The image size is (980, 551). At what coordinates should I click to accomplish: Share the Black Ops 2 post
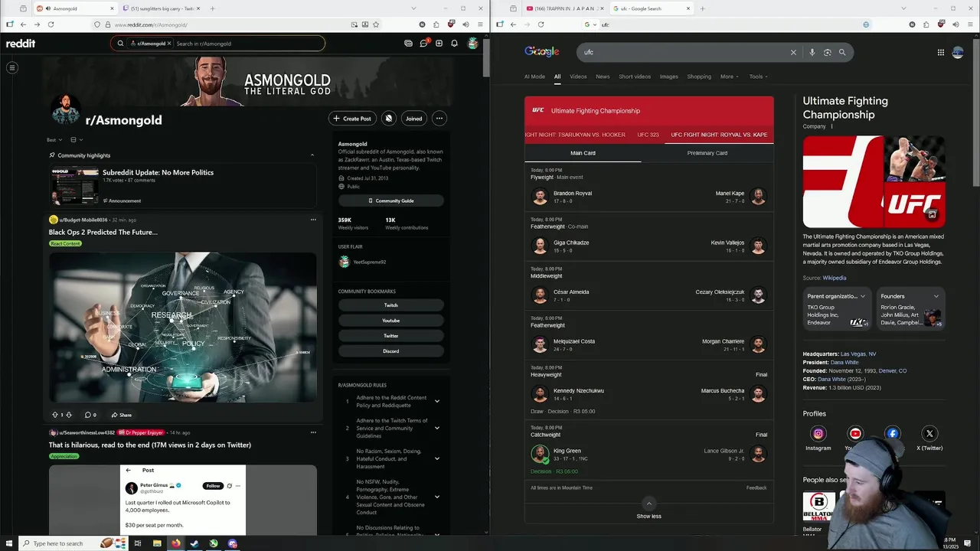(x=121, y=415)
